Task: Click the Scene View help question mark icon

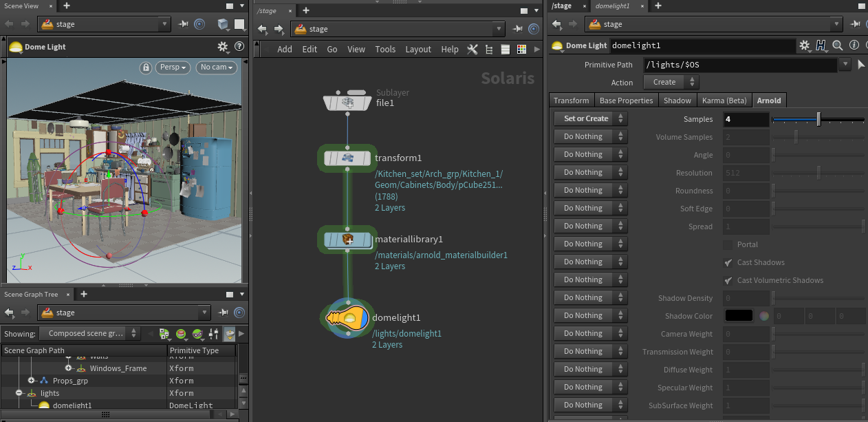Action: [239, 47]
